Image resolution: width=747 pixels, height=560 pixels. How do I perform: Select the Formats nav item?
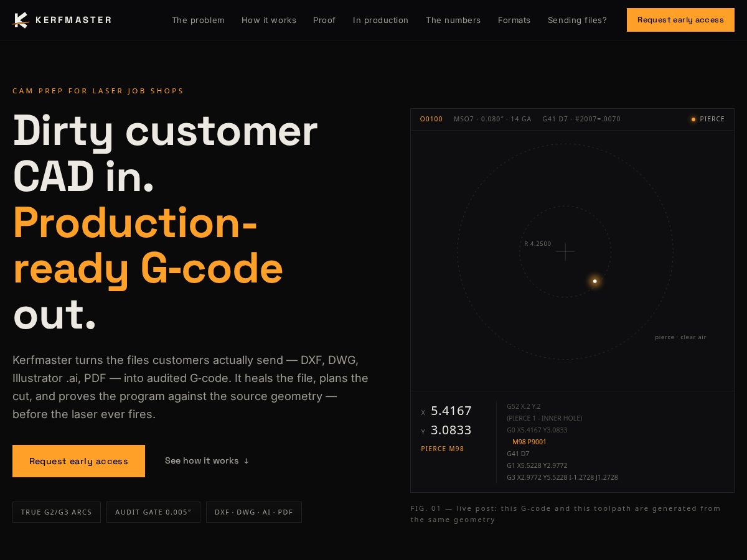coord(514,20)
